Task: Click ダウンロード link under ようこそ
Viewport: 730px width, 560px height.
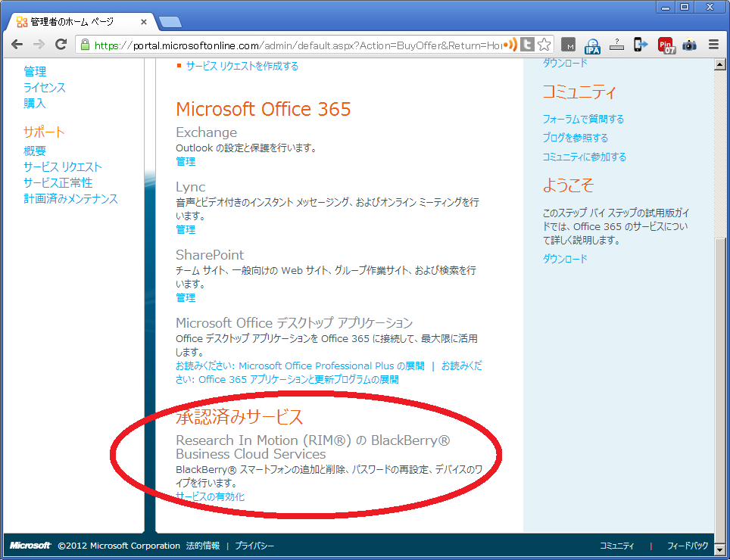Action: (565, 259)
